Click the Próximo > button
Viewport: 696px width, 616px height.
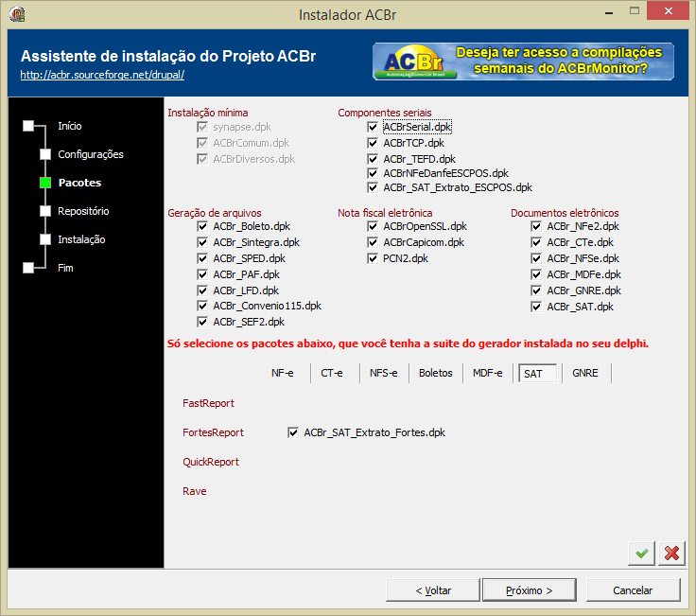click(x=530, y=590)
